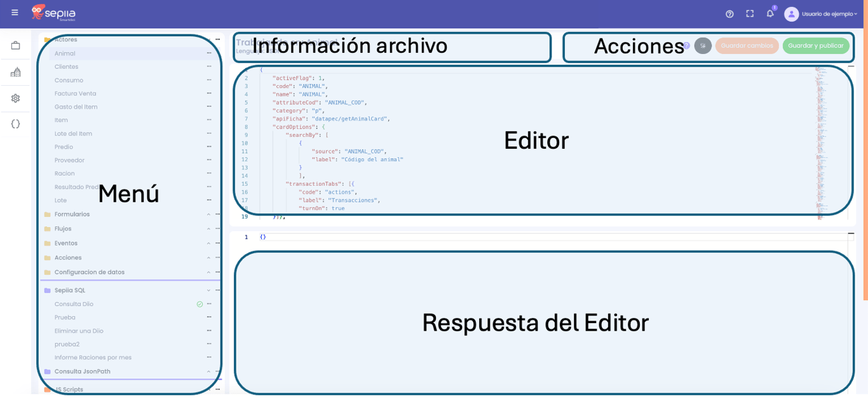868x402 pixels.
Task: Open the options dots for Lote
Action: pyautogui.click(x=209, y=200)
